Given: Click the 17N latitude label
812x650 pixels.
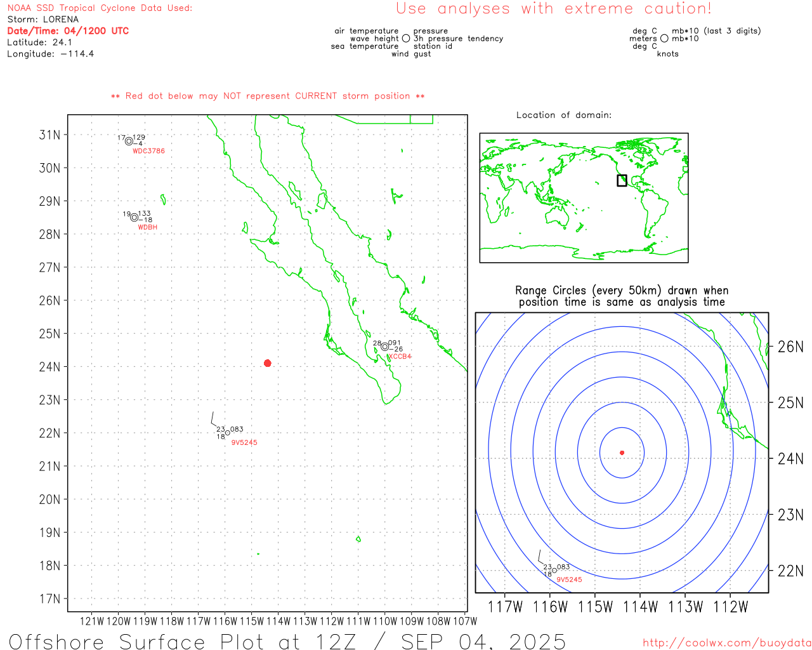Looking at the screenshot, I should [x=50, y=599].
